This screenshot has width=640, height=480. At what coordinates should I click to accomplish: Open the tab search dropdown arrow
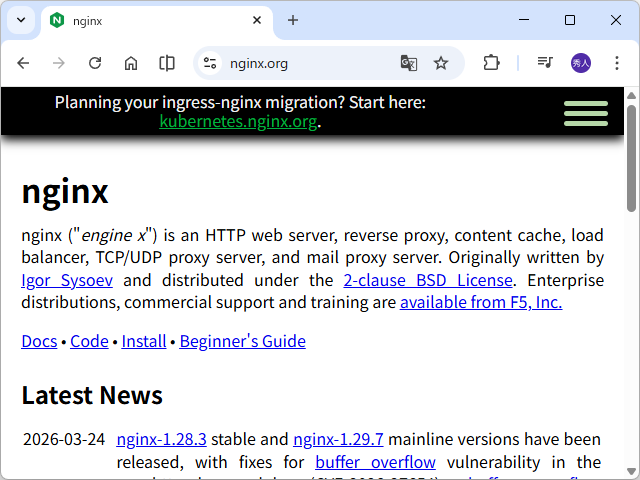coord(21,20)
